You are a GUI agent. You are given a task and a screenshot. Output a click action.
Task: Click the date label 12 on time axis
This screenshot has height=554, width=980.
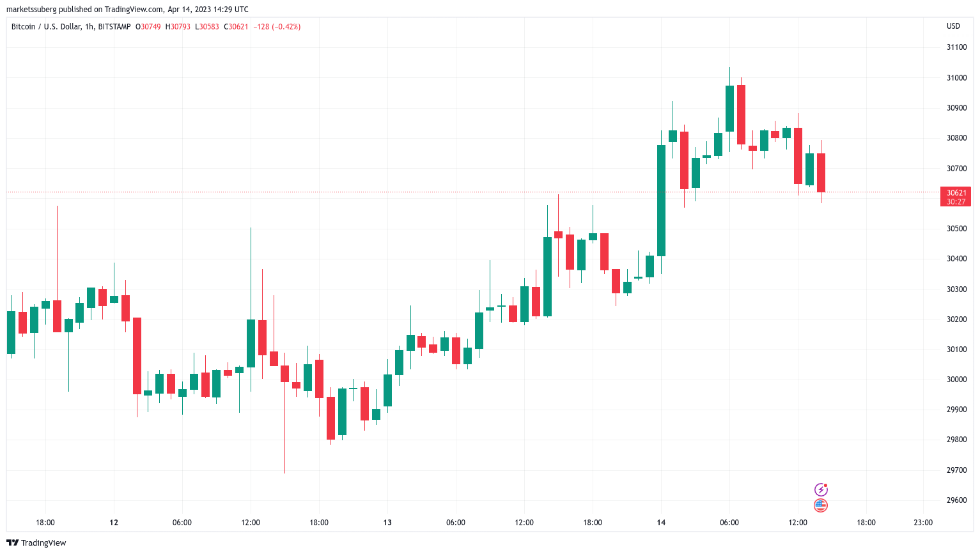(x=114, y=523)
